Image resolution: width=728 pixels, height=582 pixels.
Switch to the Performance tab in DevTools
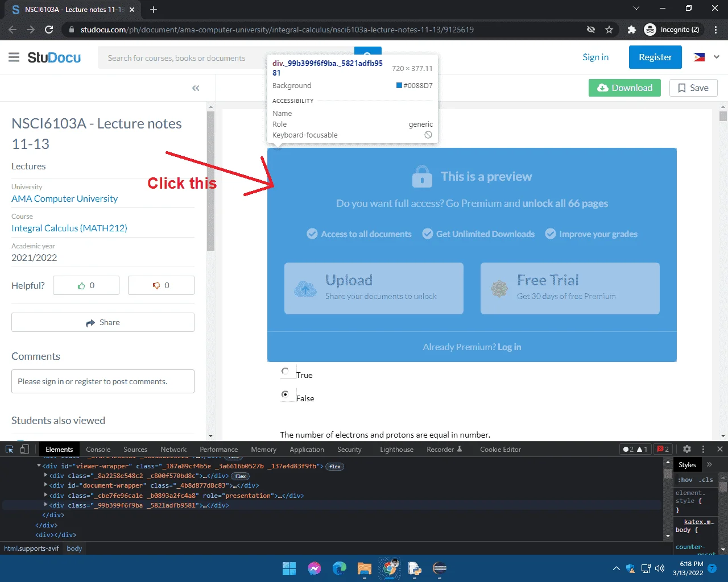click(219, 449)
